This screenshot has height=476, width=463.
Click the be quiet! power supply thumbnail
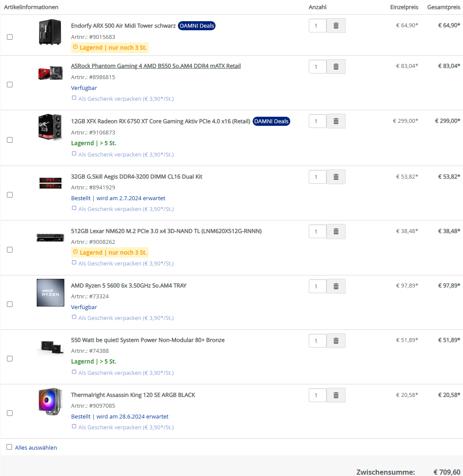click(x=51, y=347)
